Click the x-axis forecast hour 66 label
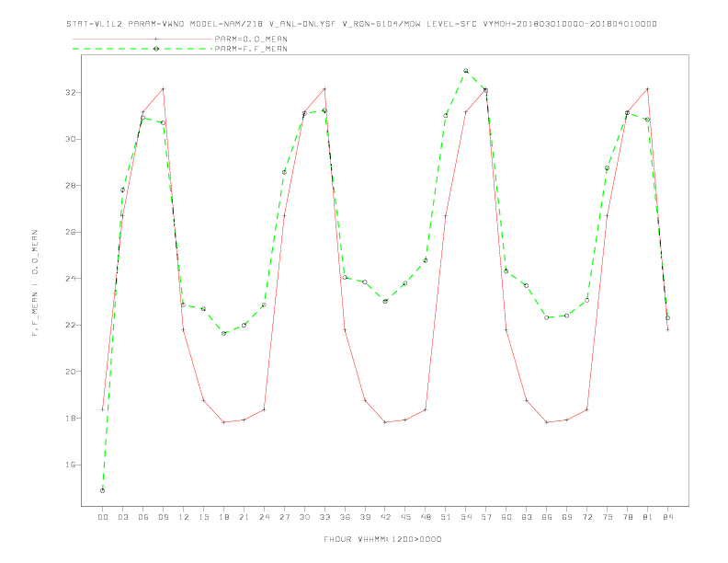The height and width of the screenshot is (563, 728). point(547,517)
